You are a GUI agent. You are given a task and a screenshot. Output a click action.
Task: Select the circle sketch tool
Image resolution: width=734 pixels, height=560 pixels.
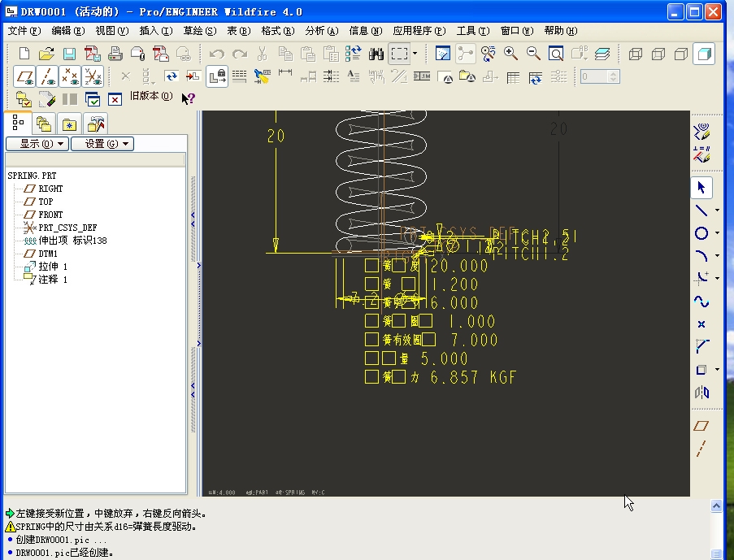click(701, 233)
